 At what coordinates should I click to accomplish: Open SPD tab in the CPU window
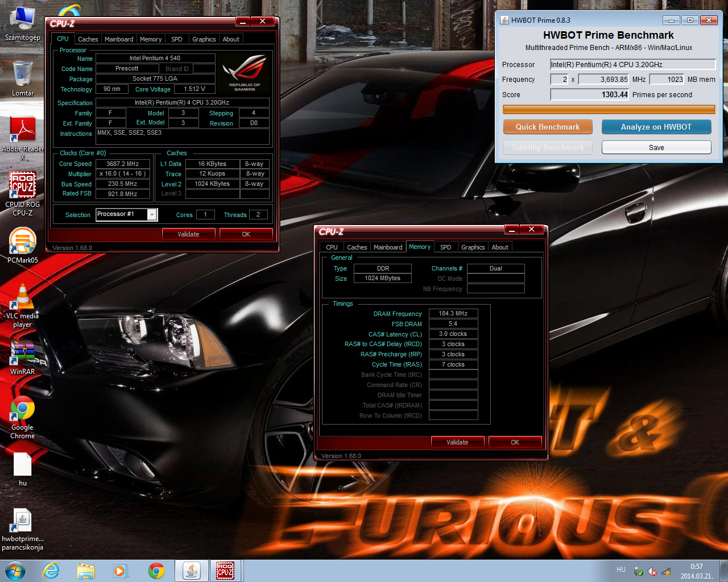177,39
